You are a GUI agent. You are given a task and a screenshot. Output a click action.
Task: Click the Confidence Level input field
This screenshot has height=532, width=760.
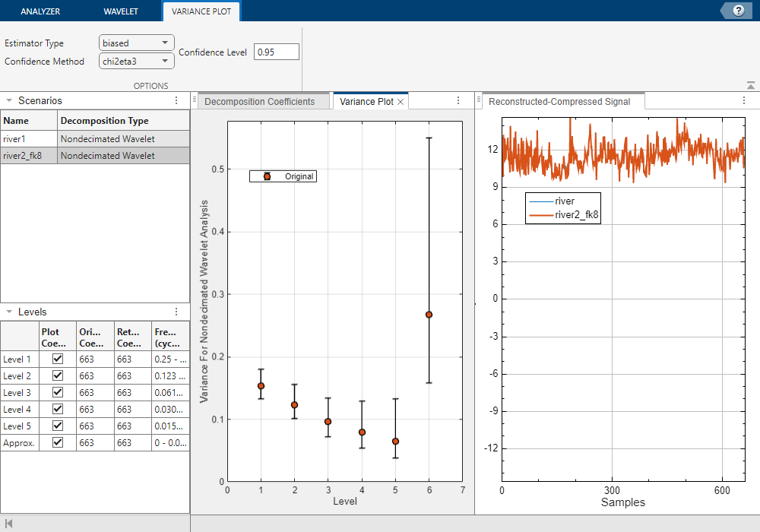(x=277, y=52)
